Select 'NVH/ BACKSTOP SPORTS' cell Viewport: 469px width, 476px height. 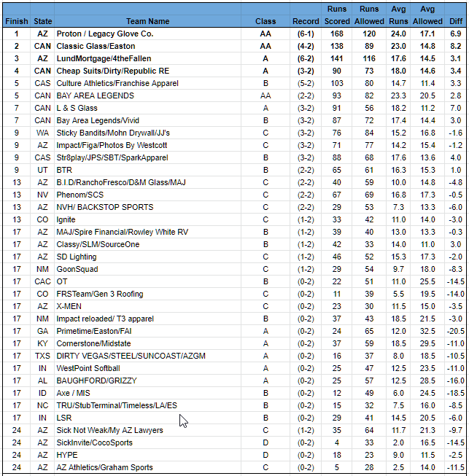147,207
